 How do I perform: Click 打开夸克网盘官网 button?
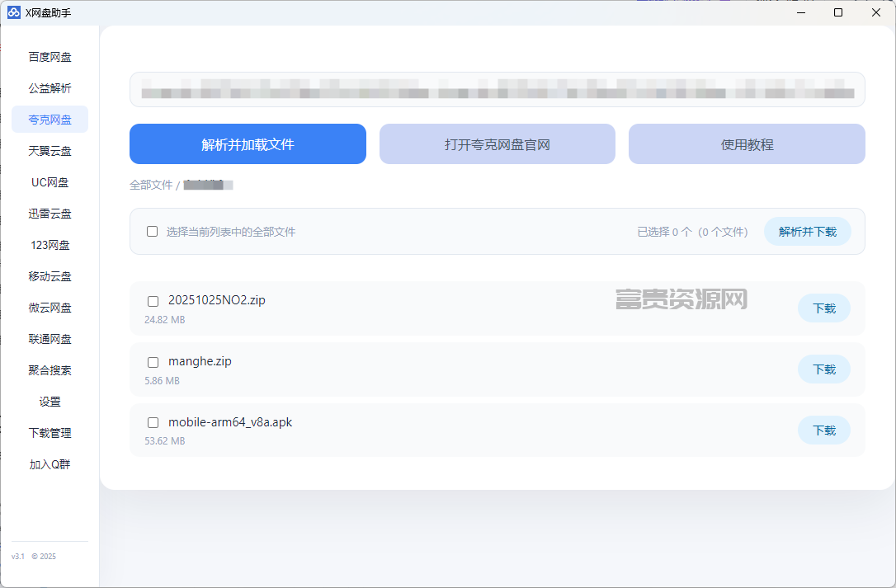[498, 144]
